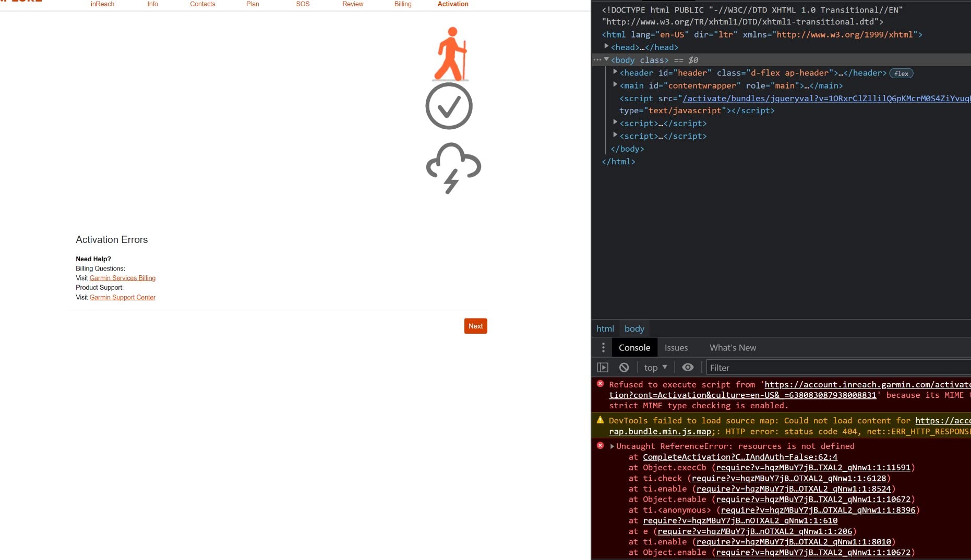This screenshot has height=560, width=971.
Task: Collapse the body element node
Action: click(x=606, y=59)
